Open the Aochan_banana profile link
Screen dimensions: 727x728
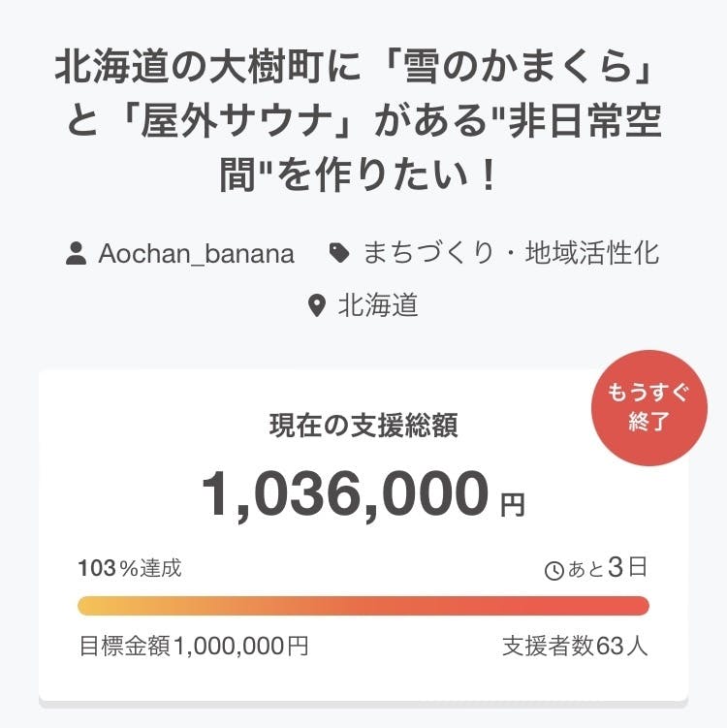click(x=196, y=255)
